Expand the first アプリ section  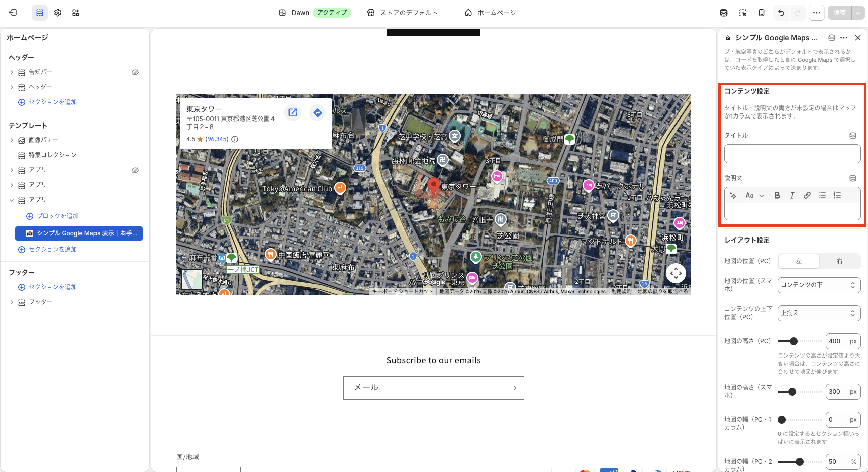[x=12, y=170]
